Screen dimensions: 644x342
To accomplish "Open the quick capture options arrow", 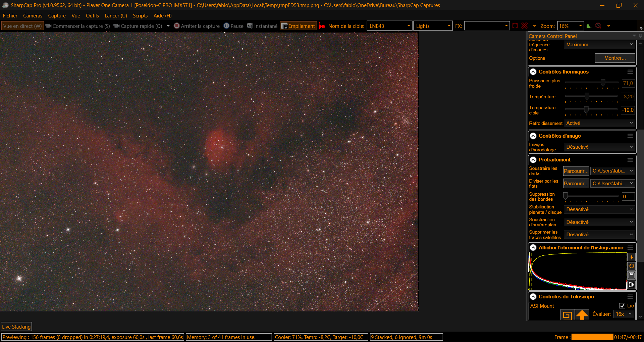I will tap(168, 26).
